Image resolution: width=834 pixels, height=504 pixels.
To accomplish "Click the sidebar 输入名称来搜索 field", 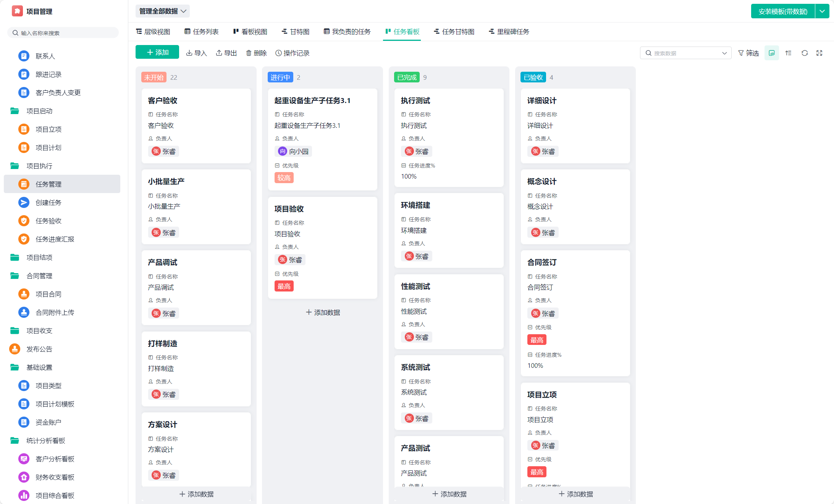I will tap(63, 33).
